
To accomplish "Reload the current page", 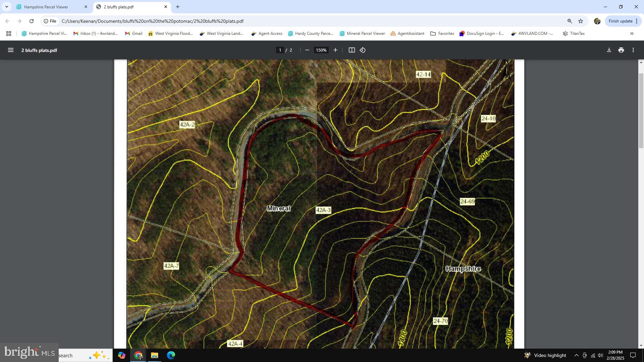I will pos(32,21).
